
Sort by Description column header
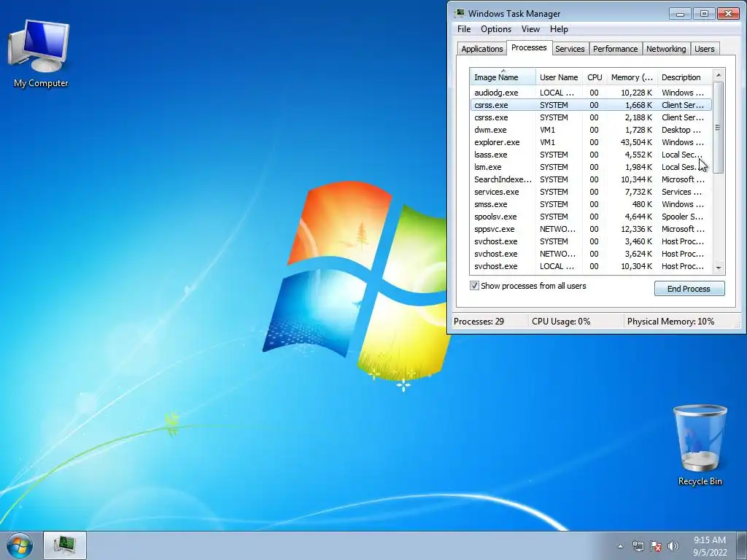(684, 77)
